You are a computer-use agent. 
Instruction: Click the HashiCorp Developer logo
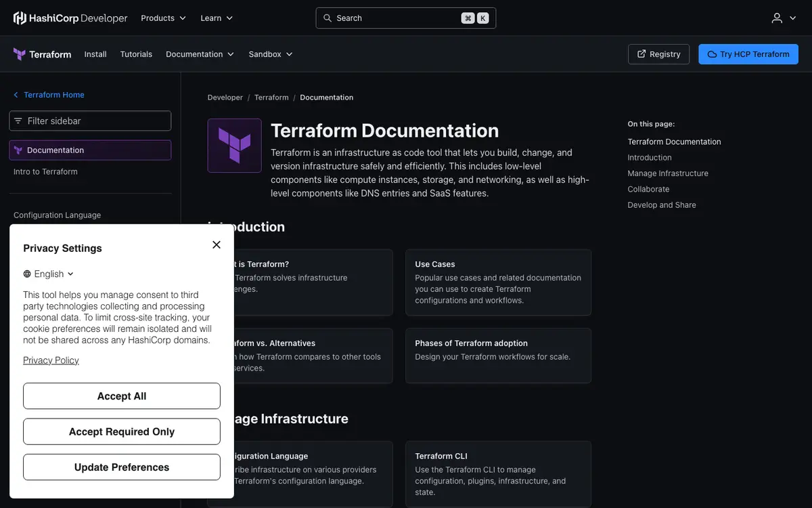pos(70,18)
